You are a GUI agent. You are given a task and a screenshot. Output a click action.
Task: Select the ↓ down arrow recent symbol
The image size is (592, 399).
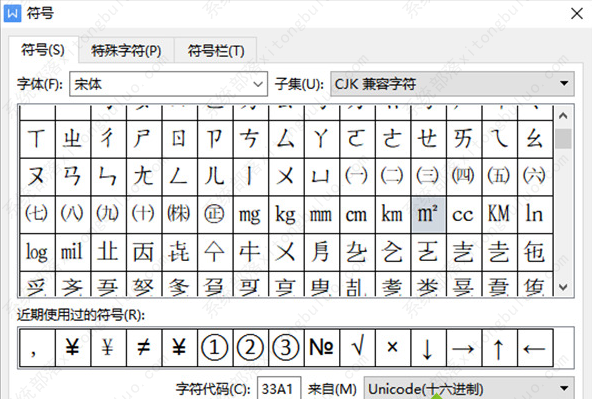pos(429,348)
